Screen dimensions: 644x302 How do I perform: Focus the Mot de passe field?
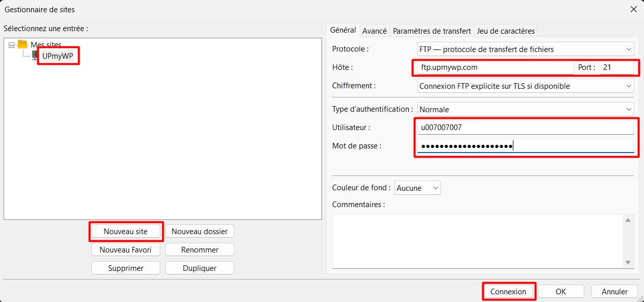[526, 146]
